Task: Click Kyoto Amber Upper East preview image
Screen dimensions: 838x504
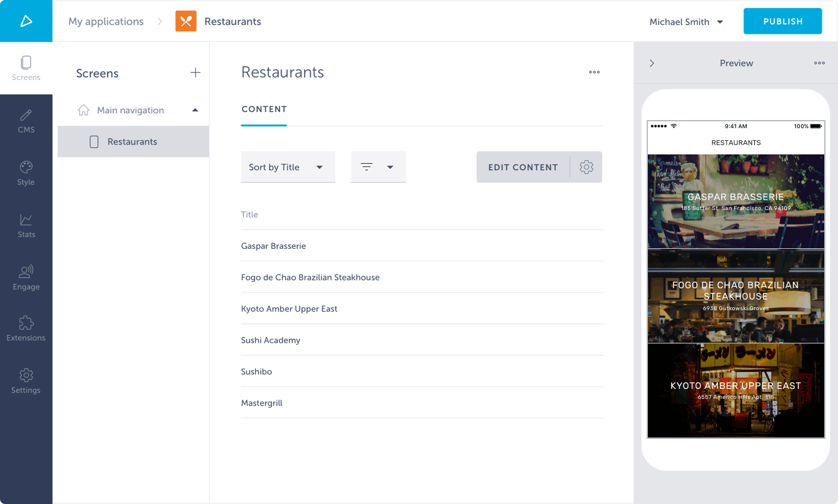Action: pyautogui.click(x=735, y=391)
